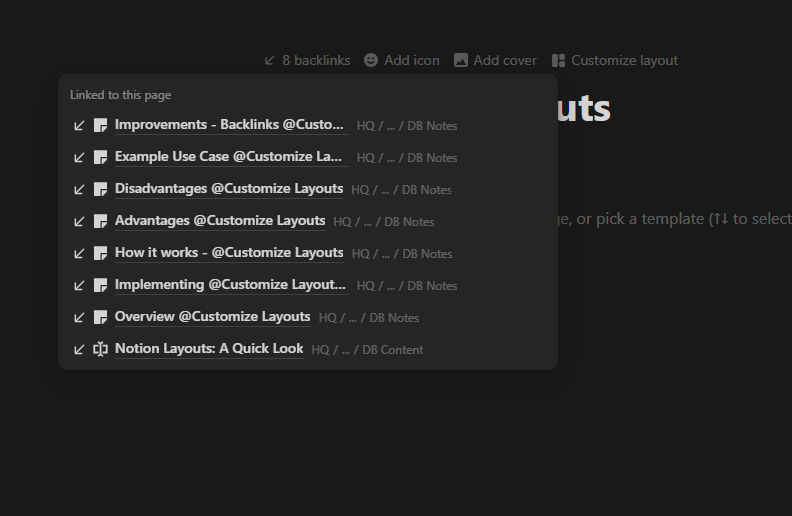Click HQ / ... / DB Notes path of Advantages row
Viewport: 792px width, 516px height.
(x=384, y=222)
